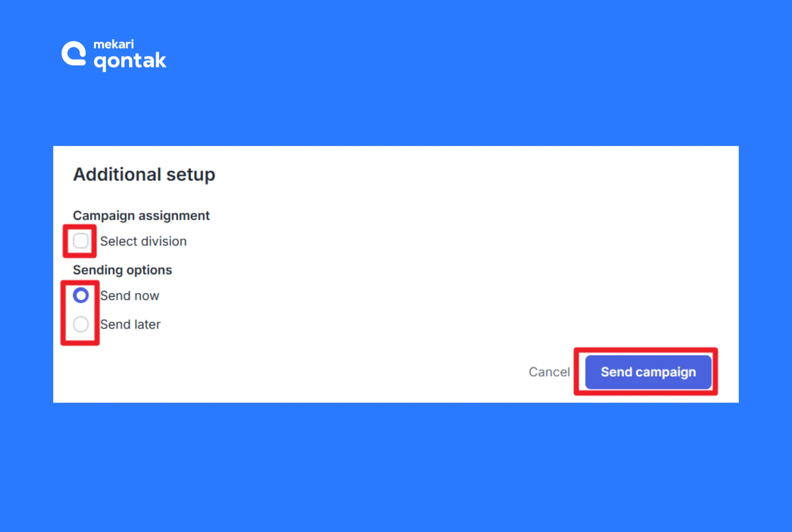792x532 pixels.
Task: Click the "Send now" option label
Action: [130, 296]
